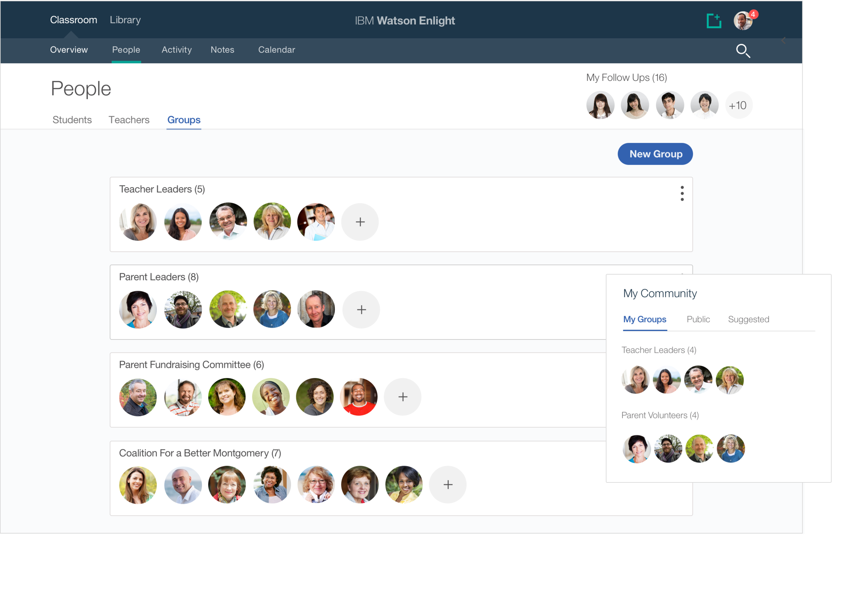Click Parent Leaders (8) group title
The image size is (868, 605).
click(159, 277)
